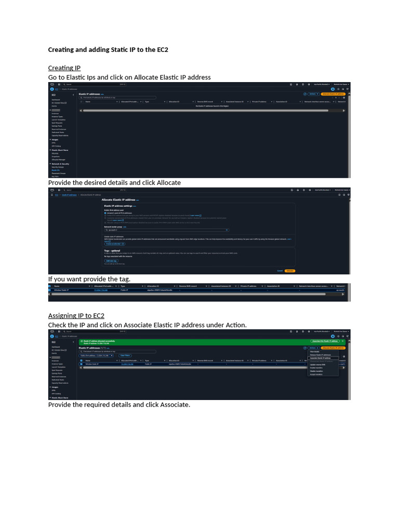Collapse Network & Security section in first screenshot
This screenshot has height=532, width=399.
tap(50, 164)
